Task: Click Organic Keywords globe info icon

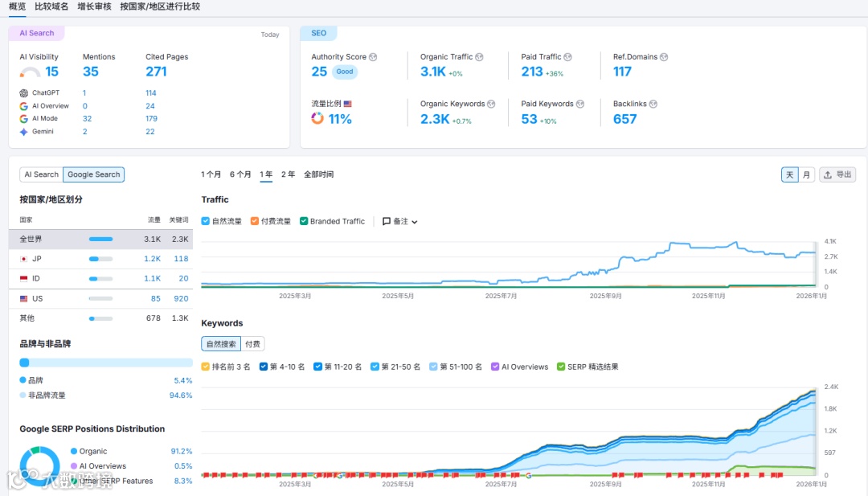Action: coord(492,104)
